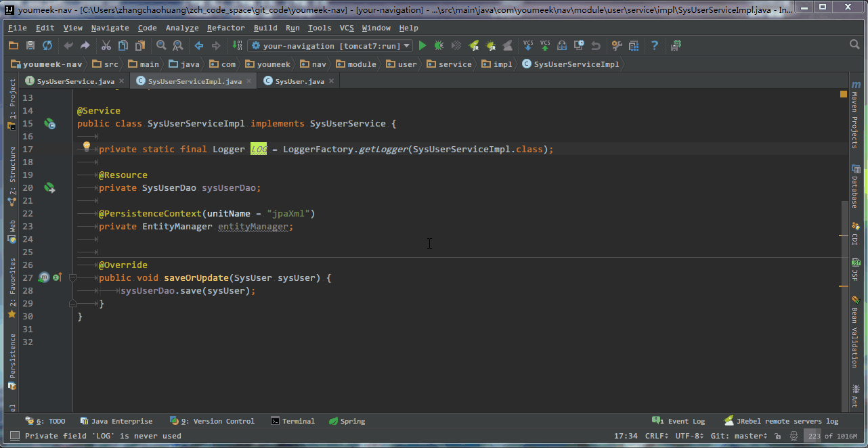Click the VCS update project icon
Image resolution: width=868 pixels, height=448 pixels.
pyautogui.click(x=528, y=45)
